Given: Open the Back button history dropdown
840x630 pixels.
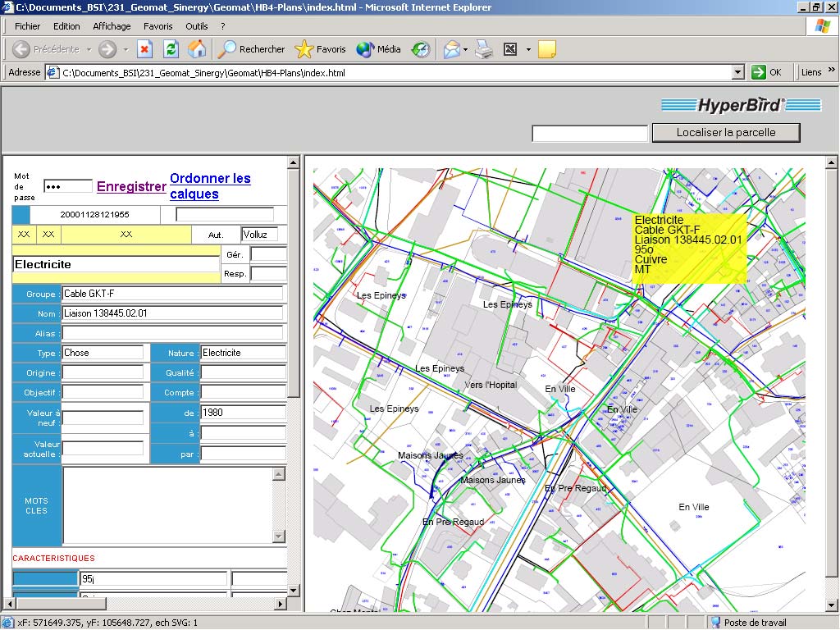Looking at the screenshot, I should [89, 49].
